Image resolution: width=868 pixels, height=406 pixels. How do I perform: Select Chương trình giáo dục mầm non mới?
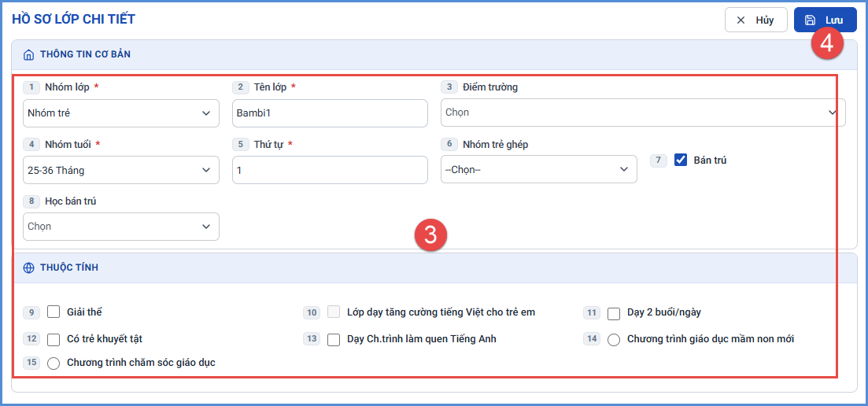pos(613,340)
